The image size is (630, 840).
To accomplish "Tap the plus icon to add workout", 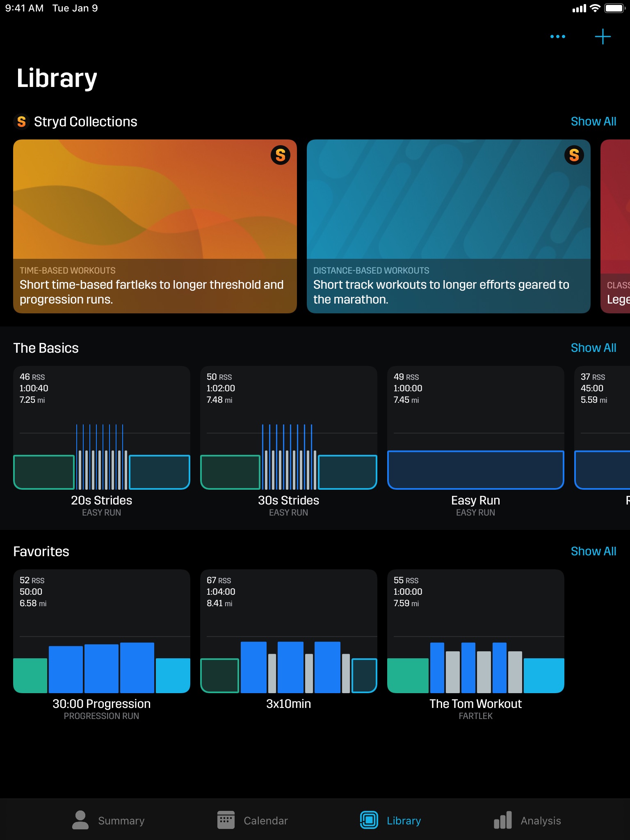I will pos(603,37).
